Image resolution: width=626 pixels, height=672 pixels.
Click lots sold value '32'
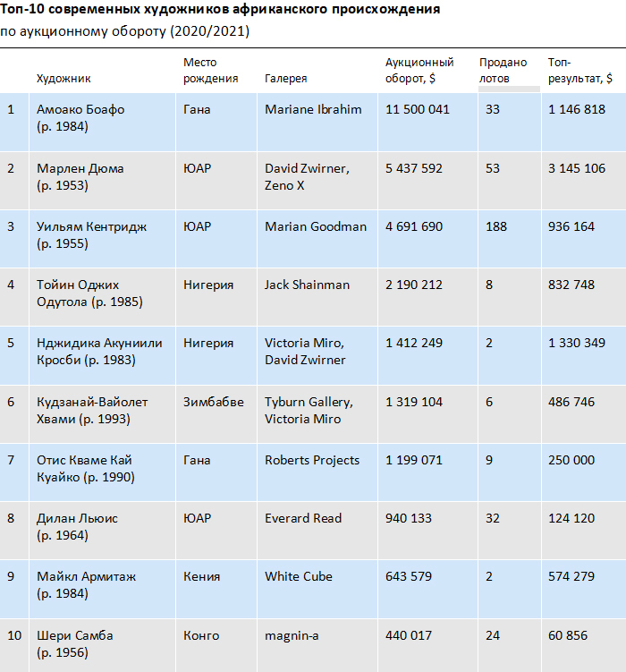tap(493, 518)
